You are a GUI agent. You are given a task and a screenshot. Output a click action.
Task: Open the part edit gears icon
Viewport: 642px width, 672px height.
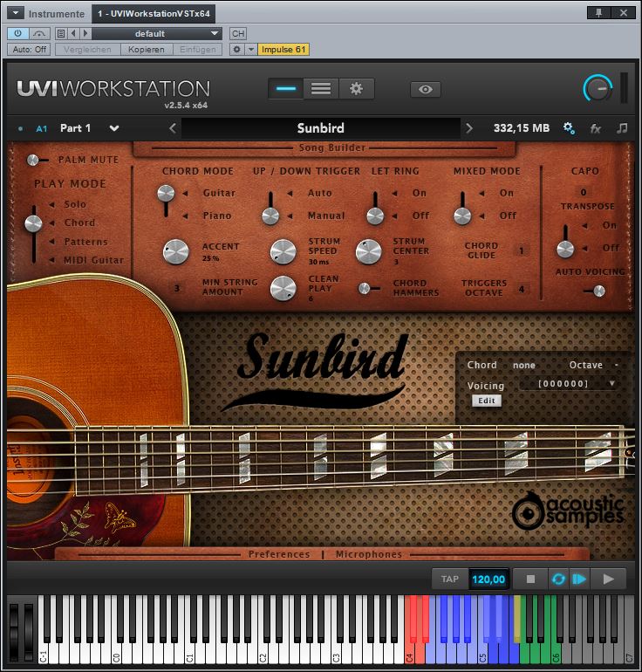coord(569,127)
